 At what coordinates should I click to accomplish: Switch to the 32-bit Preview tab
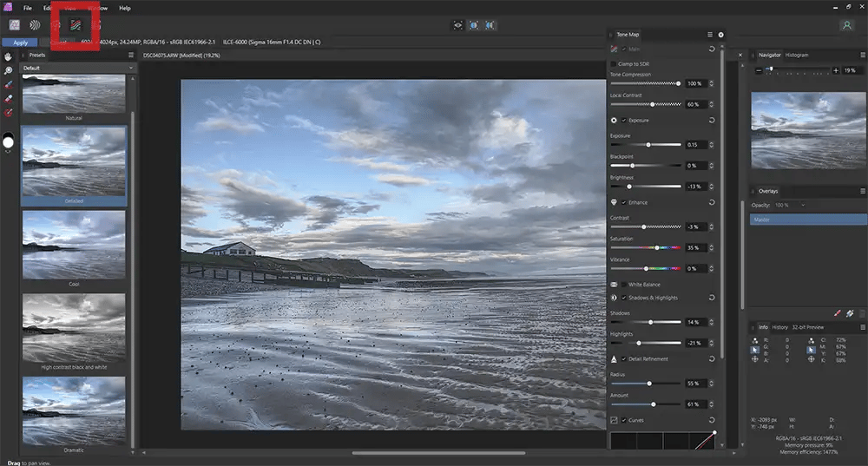tap(807, 327)
